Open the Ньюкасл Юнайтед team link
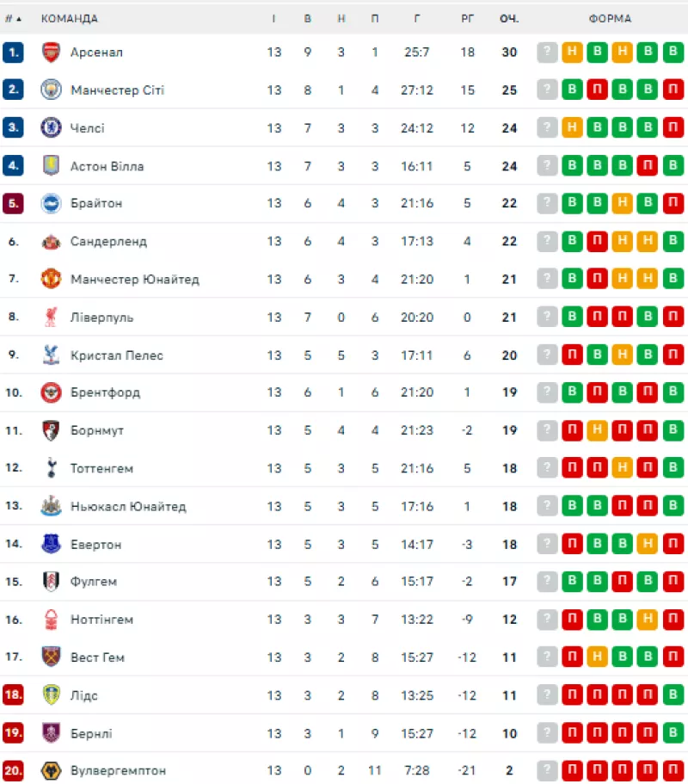The height and width of the screenshot is (784, 688). click(x=128, y=506)
